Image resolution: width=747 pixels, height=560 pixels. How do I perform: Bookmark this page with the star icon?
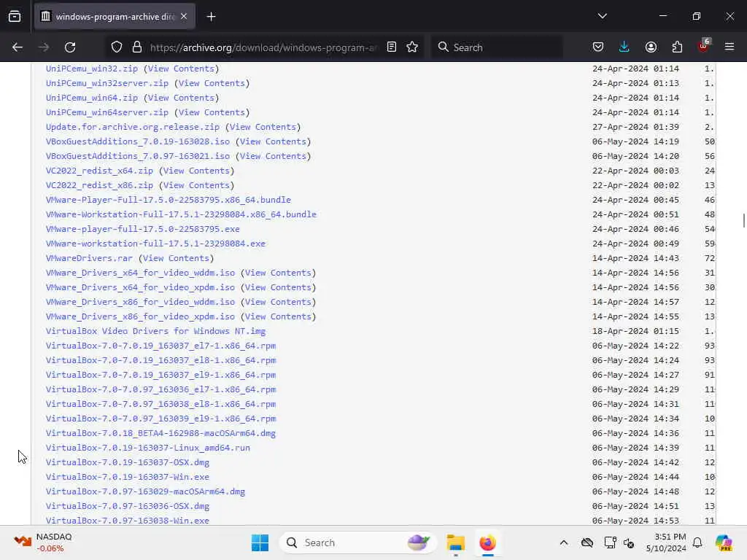click(x=412, y=47)
